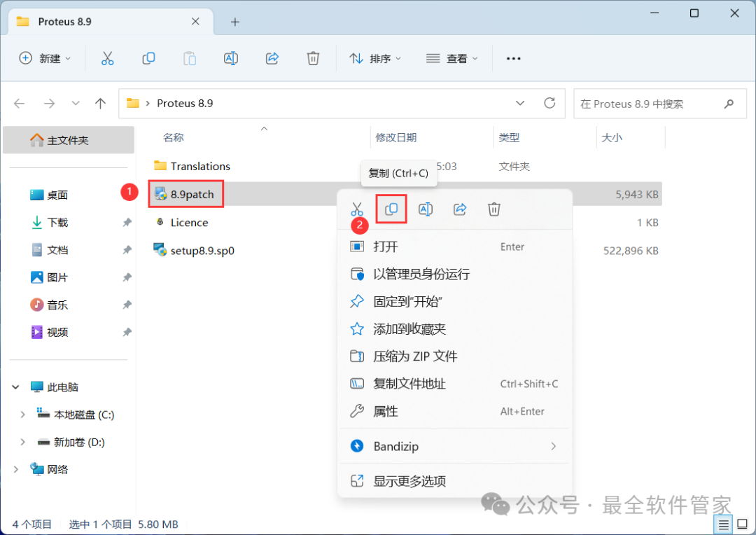Select the Licence file icon
Viewport: 756px width, 535px height.
[x=160, y=222]
